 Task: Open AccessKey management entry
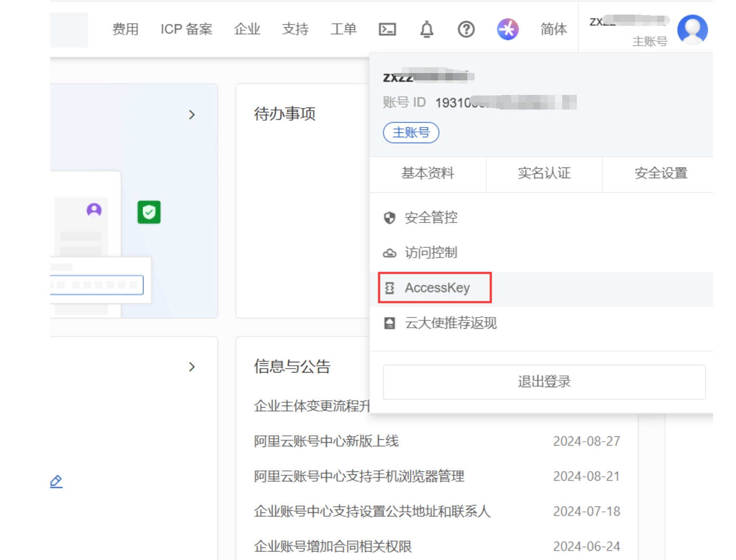[541, 288]
